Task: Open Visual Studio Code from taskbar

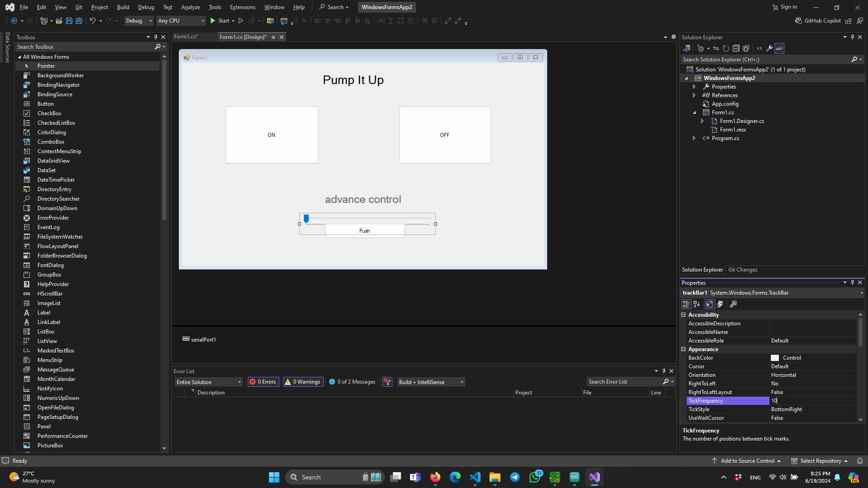Action: point(475,477)
